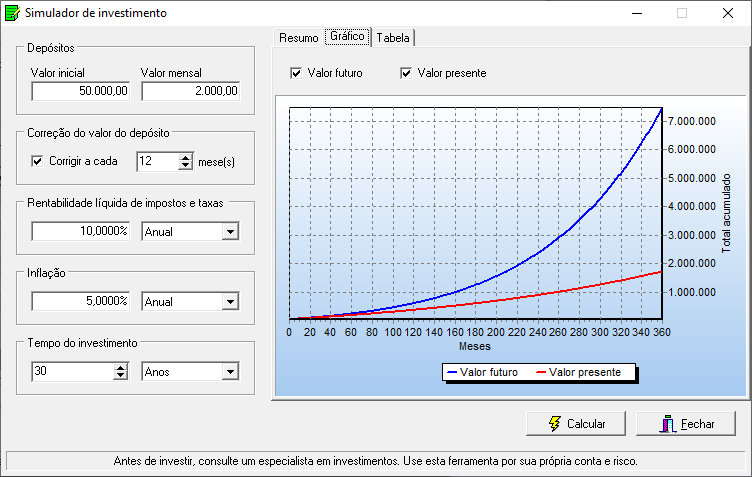Image resolution: width=752 pixels, height=477 pixels.
Task: Toggle the Valor presente checkbox
Action: click(x=406, y=73)
